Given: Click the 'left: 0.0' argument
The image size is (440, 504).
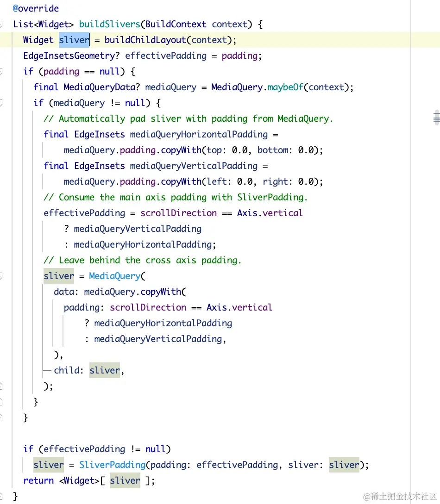Looking at the screenshot, I should [x=229, y=181].
